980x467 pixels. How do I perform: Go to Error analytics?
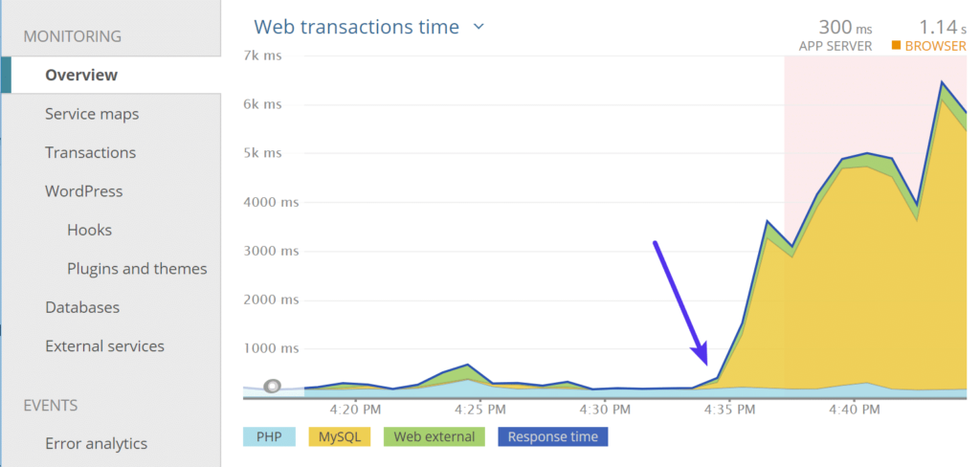coord(96,443)
